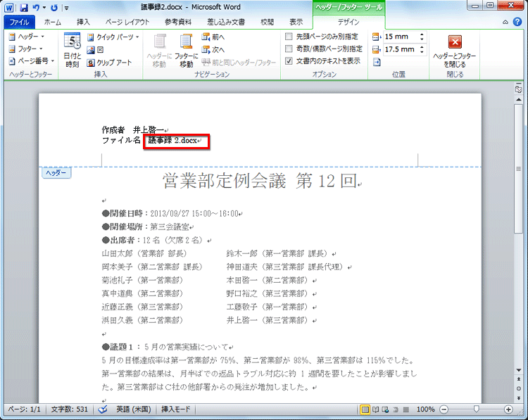Enable 奇数/偶数ページ別指定 checkbox
528x420 pixels.
point(289,49)
